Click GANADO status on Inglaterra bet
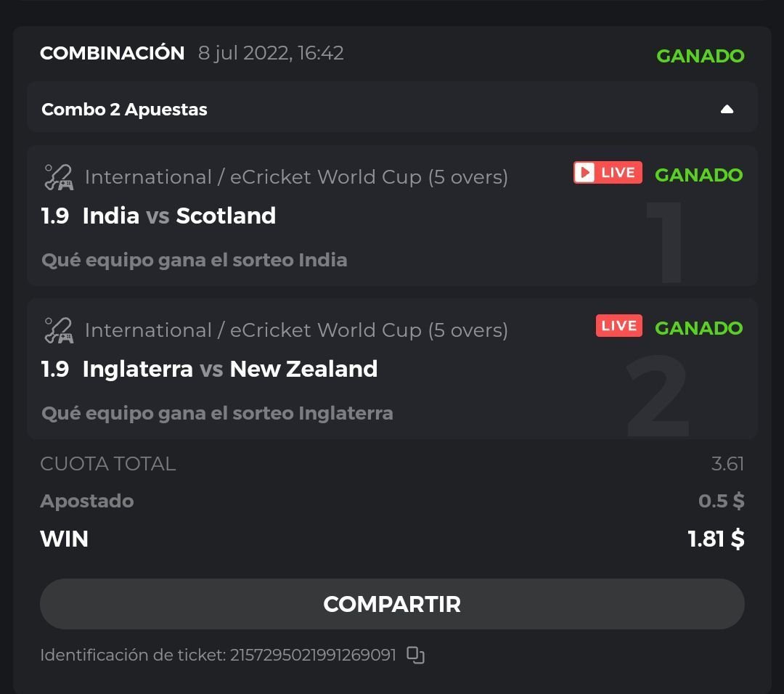The width and height of the screenshot is (784, 694). (698, 328)
